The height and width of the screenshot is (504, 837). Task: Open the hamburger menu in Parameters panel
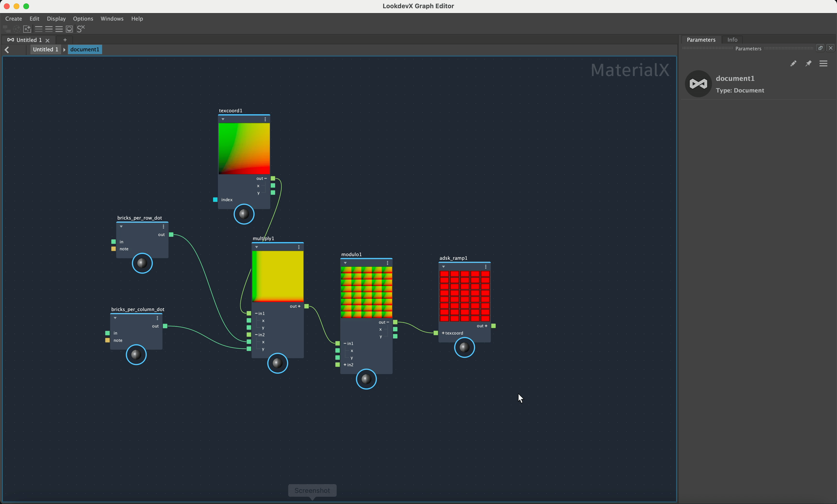[823, 63]
